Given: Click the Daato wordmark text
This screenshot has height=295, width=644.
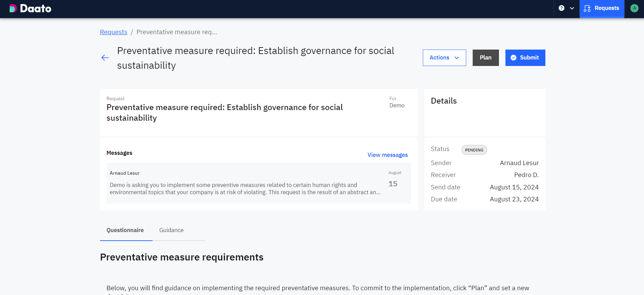Looking at the screenshot, I should (x=35, y=9).
